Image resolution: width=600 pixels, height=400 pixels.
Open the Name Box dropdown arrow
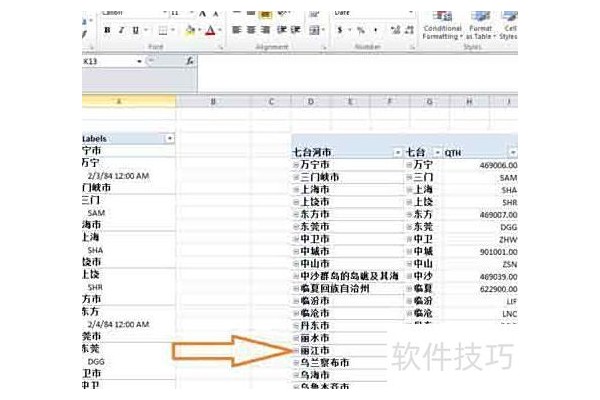point(139,61)
